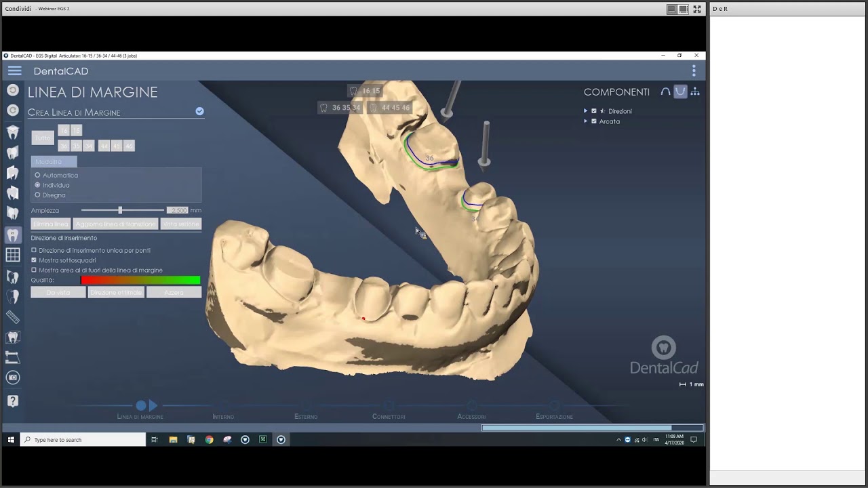Expand the Direzioni tree node
This screenshot has width=868, height=488.
586,111
